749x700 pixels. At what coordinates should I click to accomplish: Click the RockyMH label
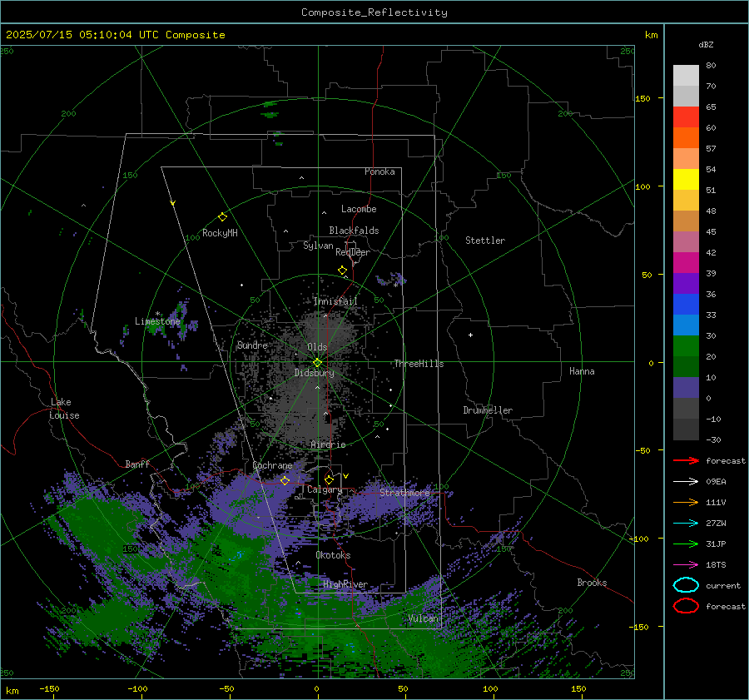tap(220, 233)
